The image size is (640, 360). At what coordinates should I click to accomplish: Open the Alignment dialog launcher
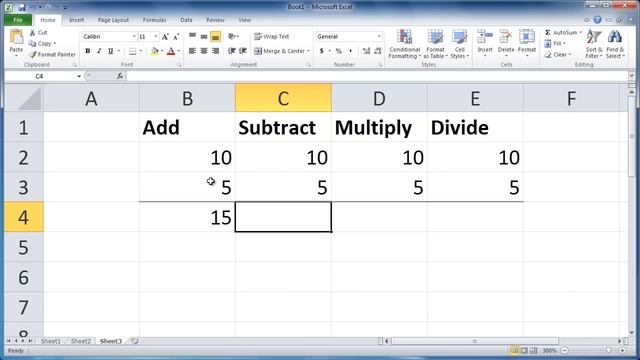(x=309, y=65)
